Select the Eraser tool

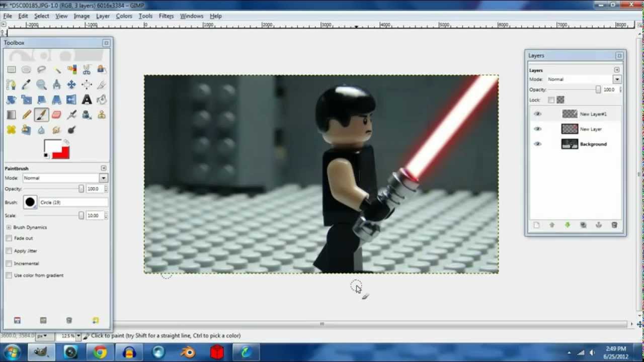pos(56,115)
